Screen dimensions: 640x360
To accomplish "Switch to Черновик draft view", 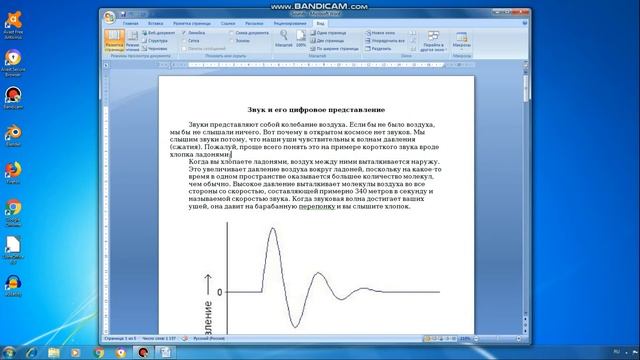I will click(x=155, y=49).
